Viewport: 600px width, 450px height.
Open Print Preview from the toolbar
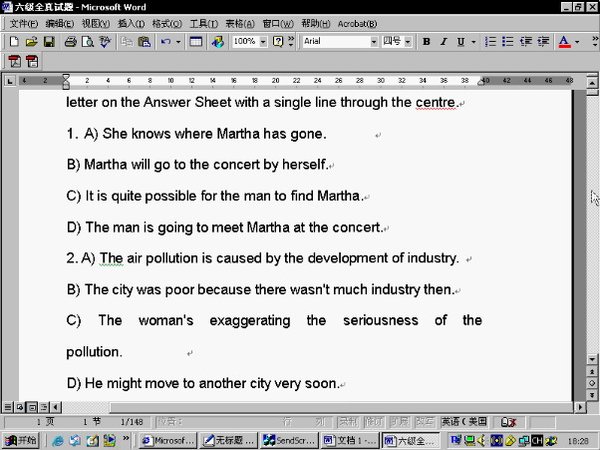87,42
